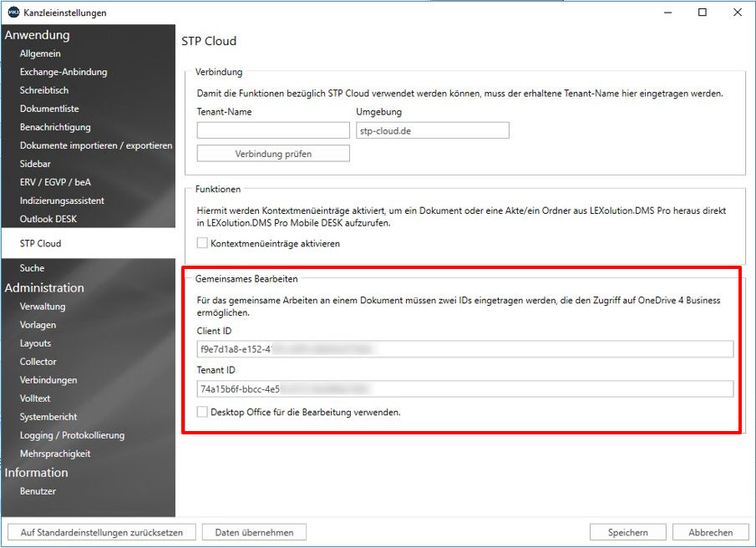Open the Allgemein settings page

tap(40, 53)
